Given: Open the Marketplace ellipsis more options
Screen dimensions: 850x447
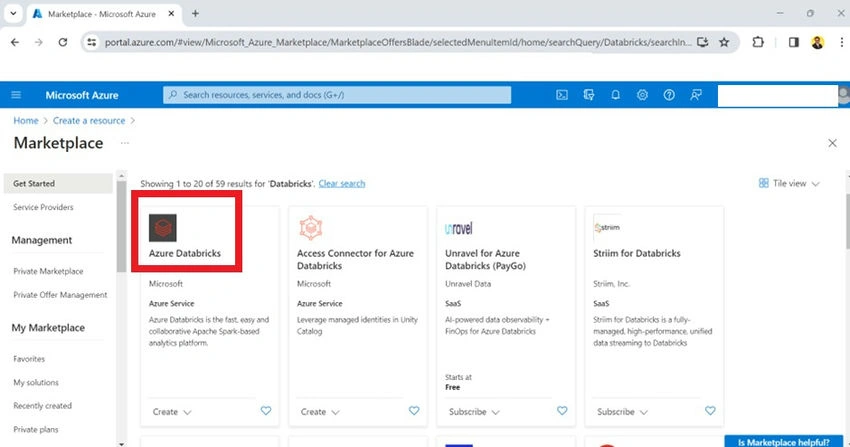Looking at the screenshot, I should pos(125,143).
